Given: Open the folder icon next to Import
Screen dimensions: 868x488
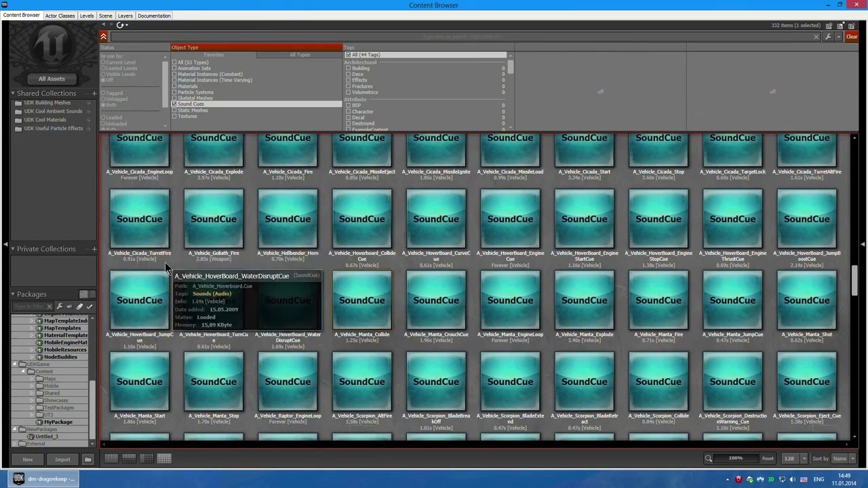Looking at the screenshot, I should coord(87,460).
